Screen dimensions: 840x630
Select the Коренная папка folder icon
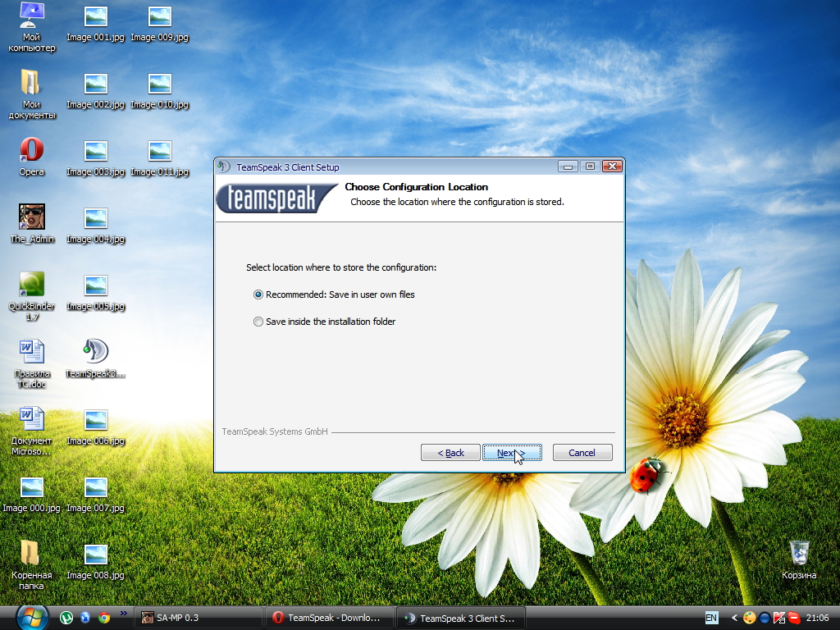coord(32,566)
